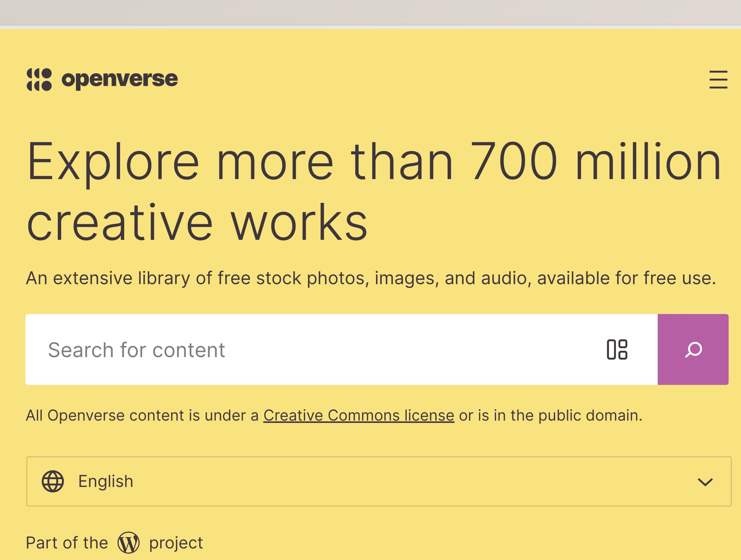Focus the Search for content field
Screen dimensions: 741x560
(x=137, y=350)
